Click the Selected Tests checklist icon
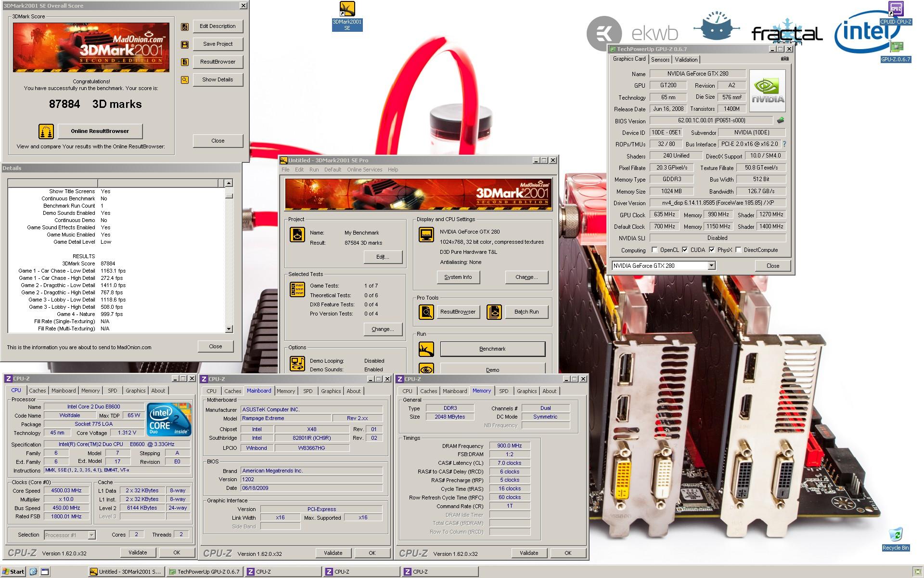The image size is (924, 578). 297,289
